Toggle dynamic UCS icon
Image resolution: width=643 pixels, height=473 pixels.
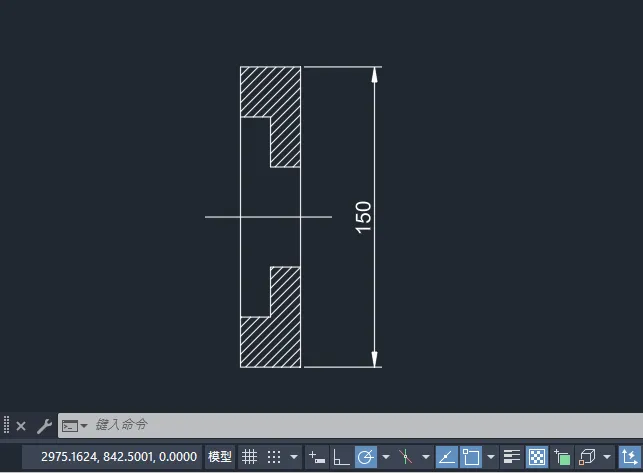(629, 457)
